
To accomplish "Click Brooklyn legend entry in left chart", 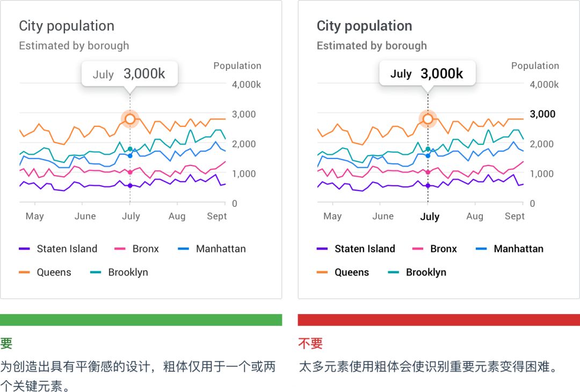I will pyautogui.click(x=119, y=273).
